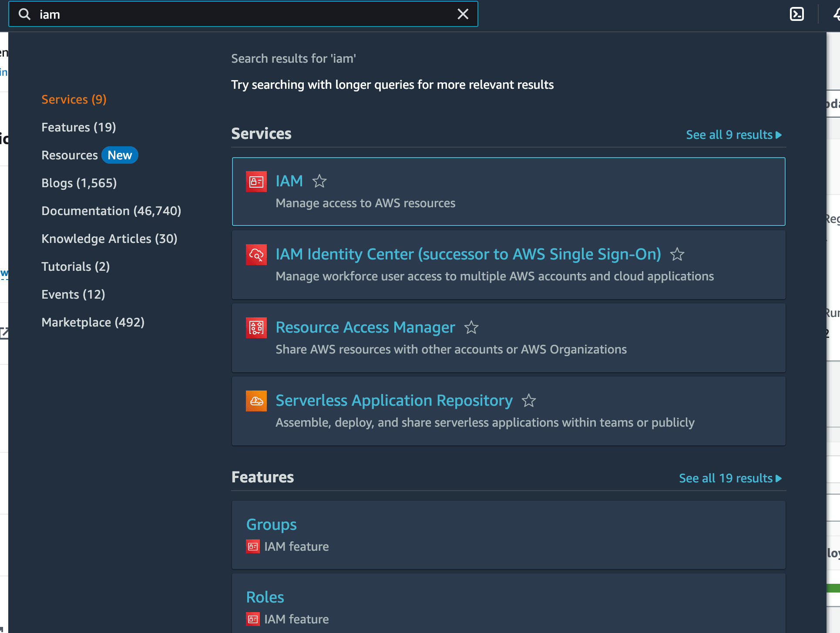Click the search magnifier icon
The height and width of the screenshot is (633, 840).
(x=25, y=14)
